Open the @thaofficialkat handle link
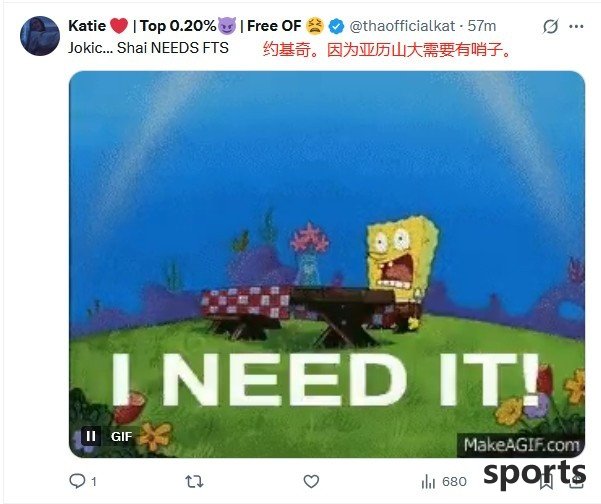The image size is (601, 504). (x=402, y=26)
